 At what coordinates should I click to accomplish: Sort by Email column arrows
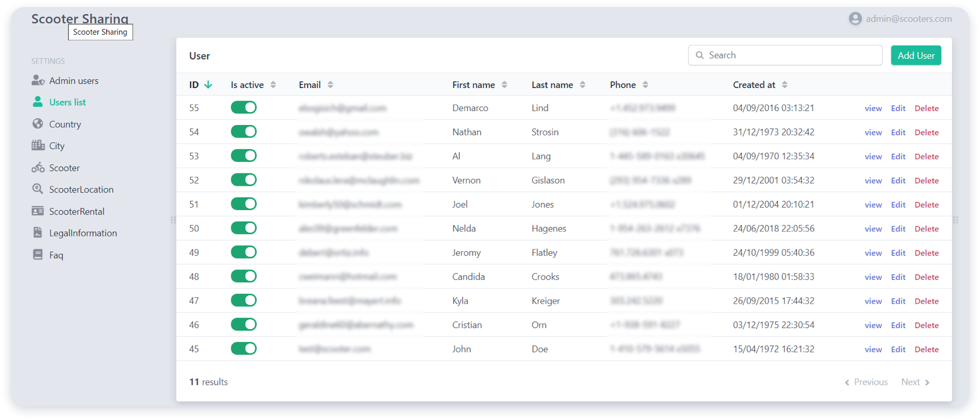click(331, 84)
